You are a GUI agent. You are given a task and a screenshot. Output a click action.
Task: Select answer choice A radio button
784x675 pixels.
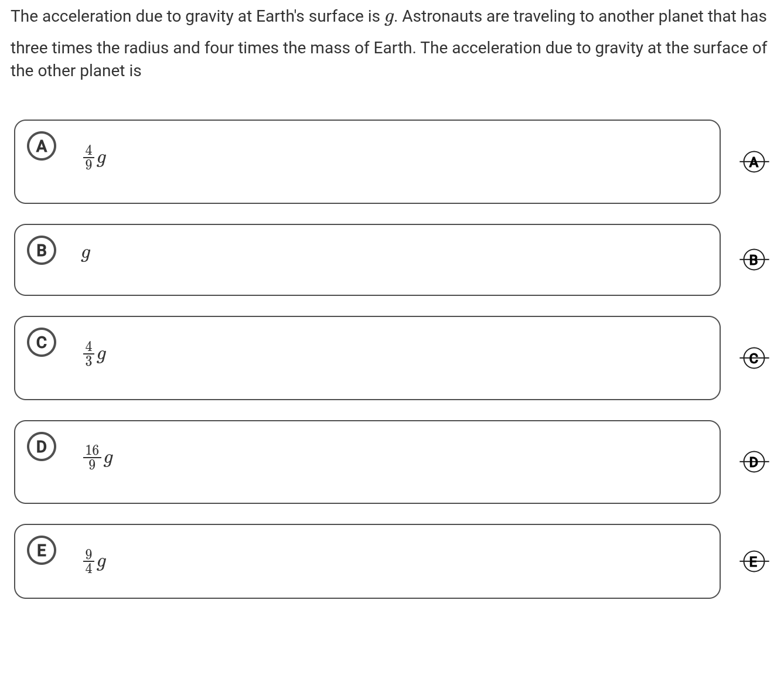coord(42,146)
